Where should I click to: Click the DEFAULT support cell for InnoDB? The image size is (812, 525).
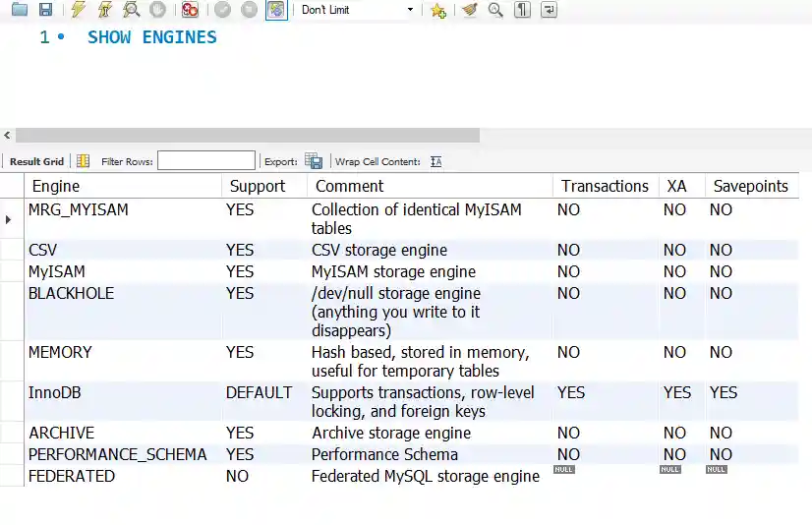[x=264, y=402]
